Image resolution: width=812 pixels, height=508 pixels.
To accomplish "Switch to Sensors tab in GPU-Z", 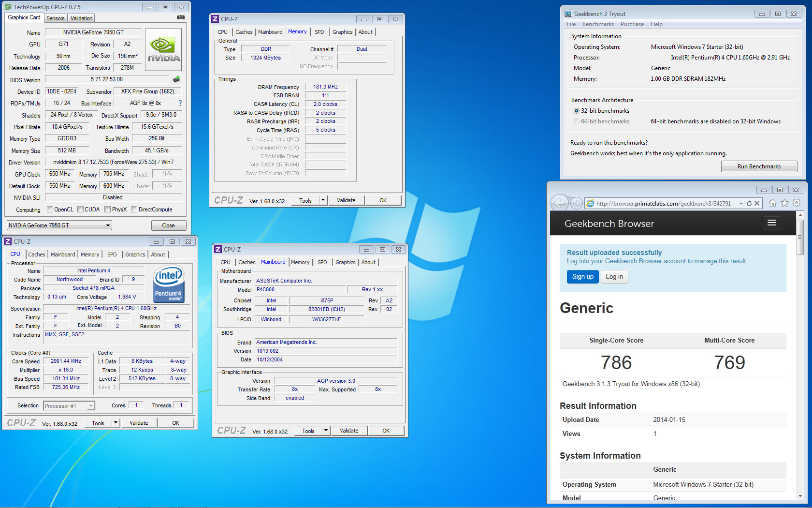I will [56, 18].
